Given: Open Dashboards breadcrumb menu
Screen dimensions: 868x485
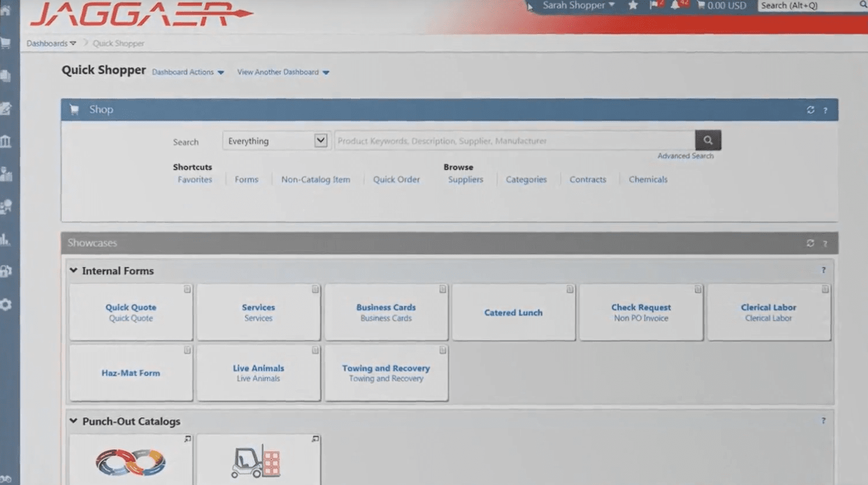Looking at the screenshot, I should 51,43.
